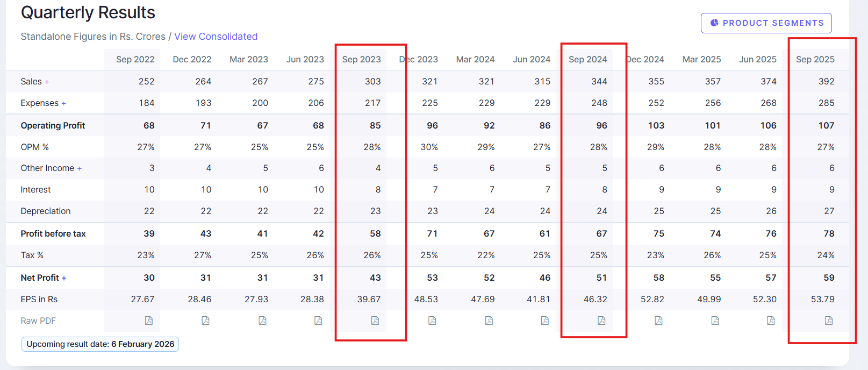Viewport: 868px width, 370px height.
Task: Open Raw PDF for Dec 2024 quarter
Action: [658, 321]
